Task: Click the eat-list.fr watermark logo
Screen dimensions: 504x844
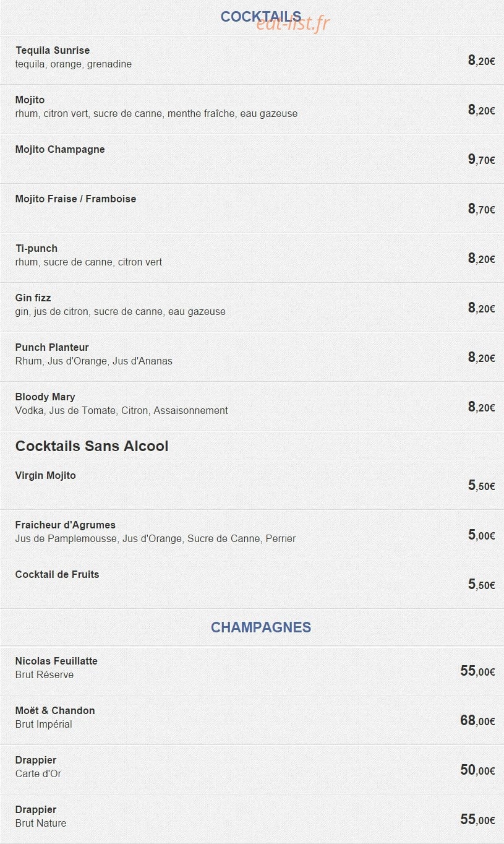Action: coord(293,24)
